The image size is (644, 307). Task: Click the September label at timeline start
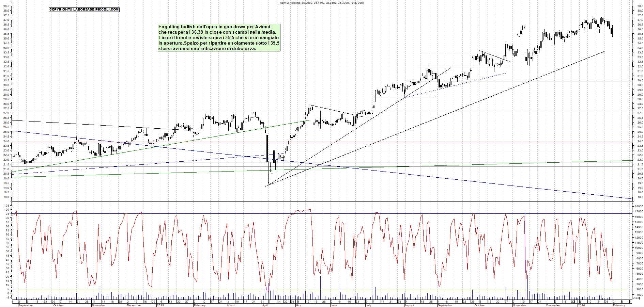26,305
